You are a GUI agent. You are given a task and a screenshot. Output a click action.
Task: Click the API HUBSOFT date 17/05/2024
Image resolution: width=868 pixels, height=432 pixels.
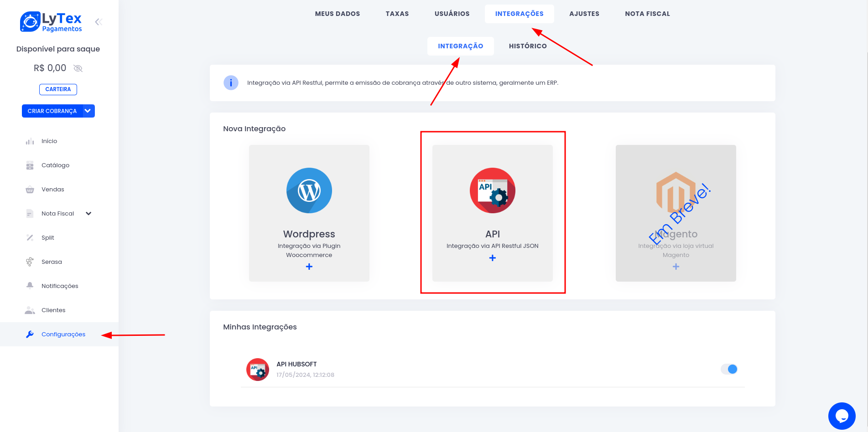click(x=305, y=375)
